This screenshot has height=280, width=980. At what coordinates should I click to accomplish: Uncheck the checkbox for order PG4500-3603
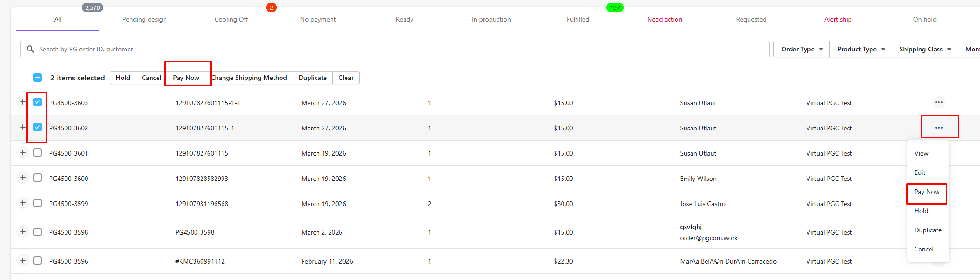(x=37, y=102)
